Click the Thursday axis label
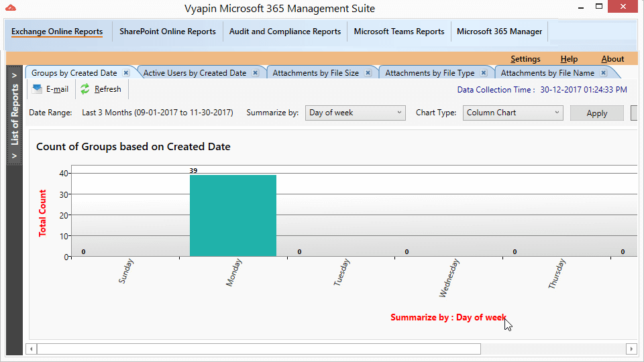Screen dimensions: 644x362 557,274
